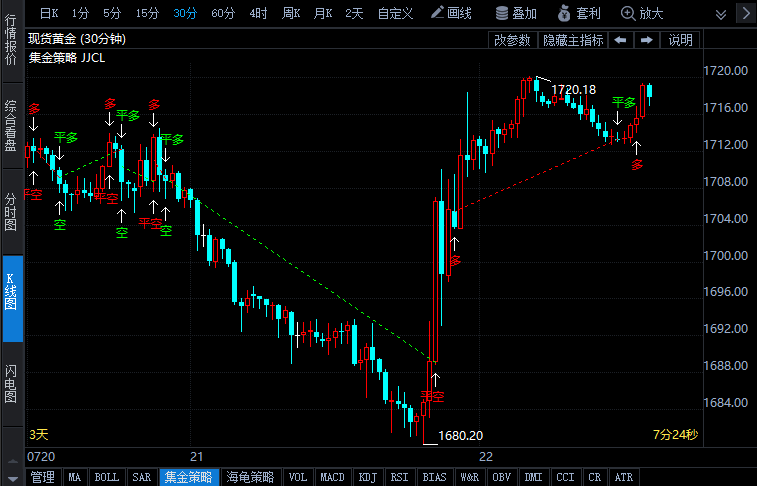The width and height of the screenshot is (757, 486).
Task: Select the W&R indicator
Action: (x=470, y=477)
